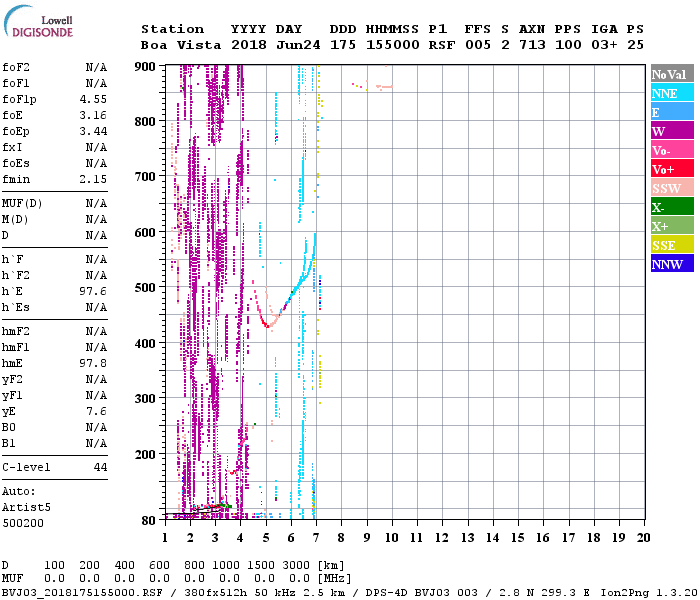Image resolution: width=700 pixels, height=600 pixels.
Task: Click the RSF program value in header
Action: (442, 45)
